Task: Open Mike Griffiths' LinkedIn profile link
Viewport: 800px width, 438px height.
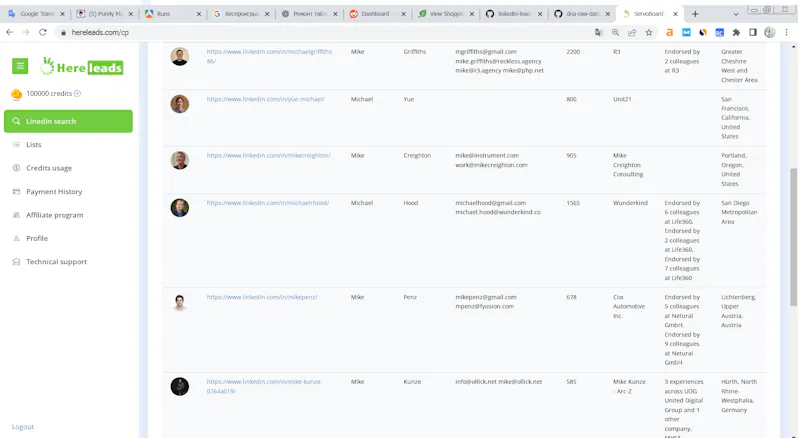Action: 269,56
